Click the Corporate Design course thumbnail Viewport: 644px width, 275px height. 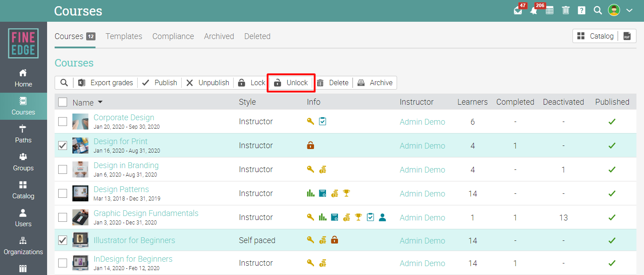coord(80,121)
